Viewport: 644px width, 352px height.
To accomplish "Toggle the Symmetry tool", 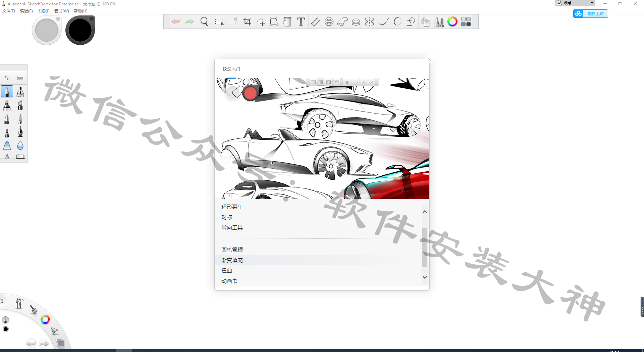I will coord(369,22).
